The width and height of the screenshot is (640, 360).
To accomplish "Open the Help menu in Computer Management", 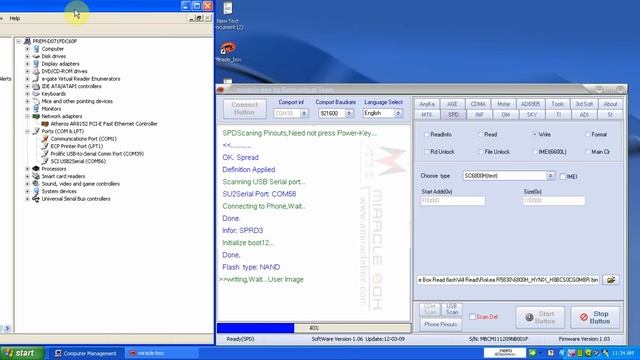I will (x=15, y=18).
